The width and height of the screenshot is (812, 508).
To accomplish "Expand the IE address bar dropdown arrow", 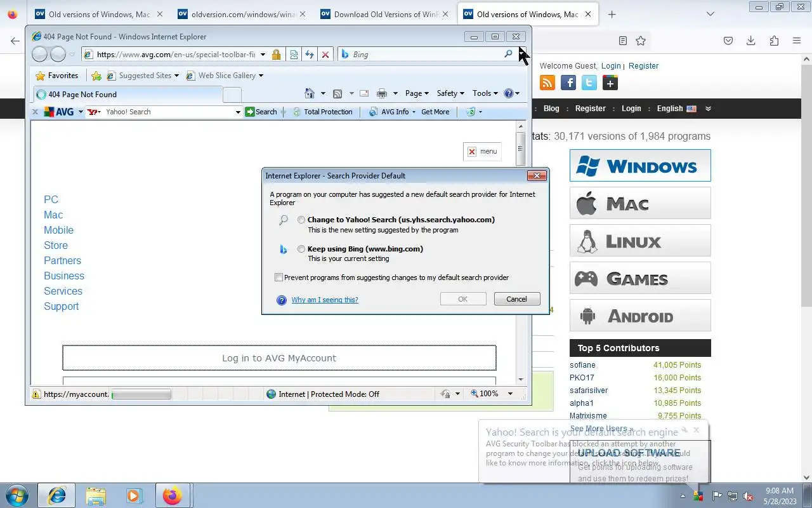I will pos(263,55).
